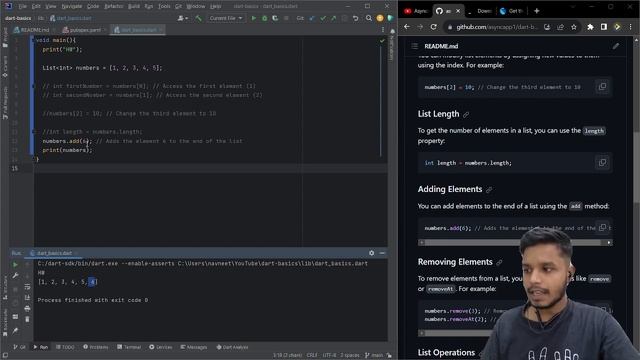Change CRLF line separator in status bar
640x360 pixels.
pos(312,355)
